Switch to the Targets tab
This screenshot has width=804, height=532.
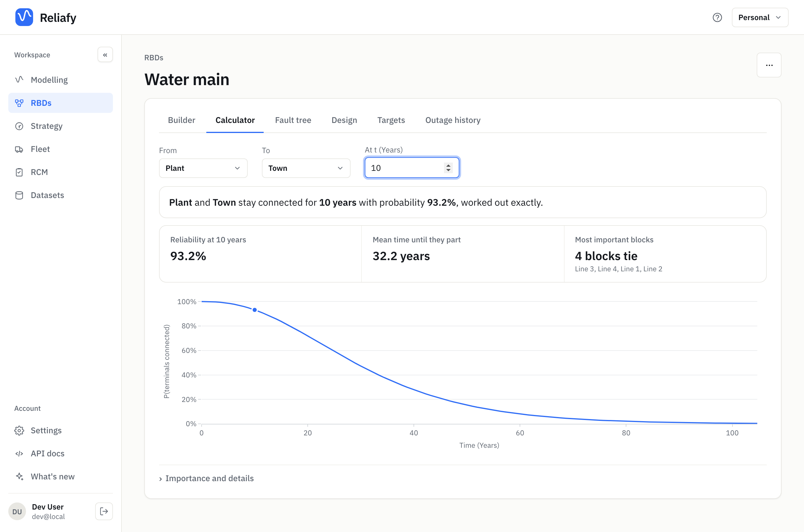click(391, 120)
